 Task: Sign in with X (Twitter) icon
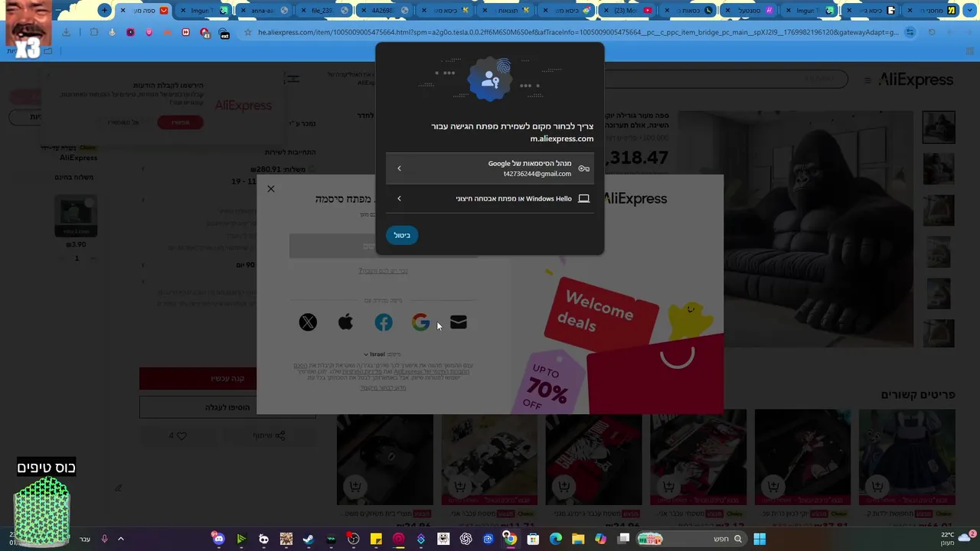pyautogui.click(x=308, y=323)
